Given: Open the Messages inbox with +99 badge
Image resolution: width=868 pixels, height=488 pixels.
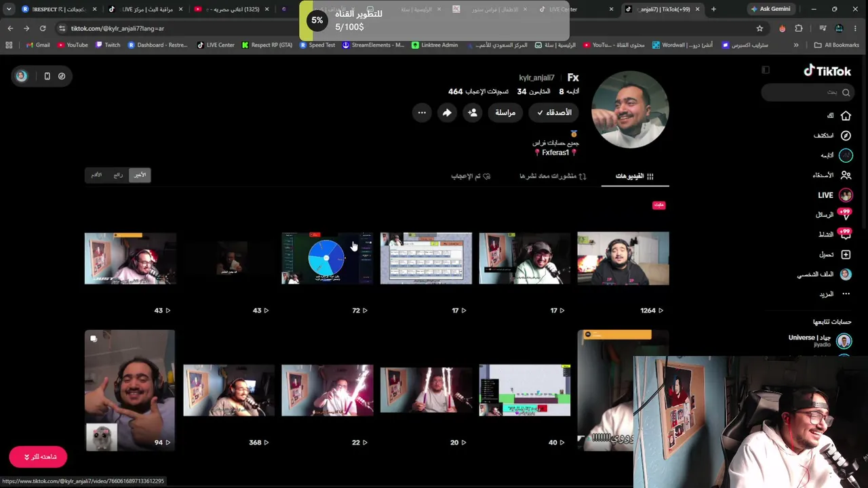Looking at the screenshot, I should point(834,215).
